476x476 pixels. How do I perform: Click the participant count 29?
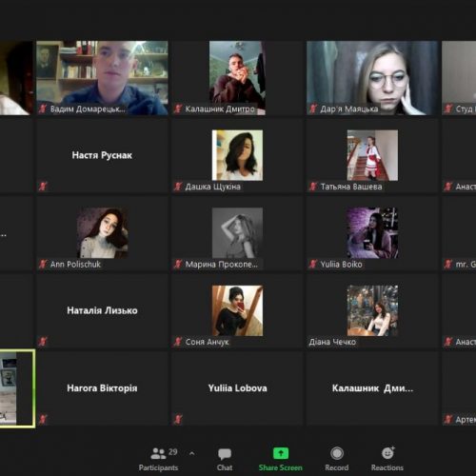(x=173, y=452)
